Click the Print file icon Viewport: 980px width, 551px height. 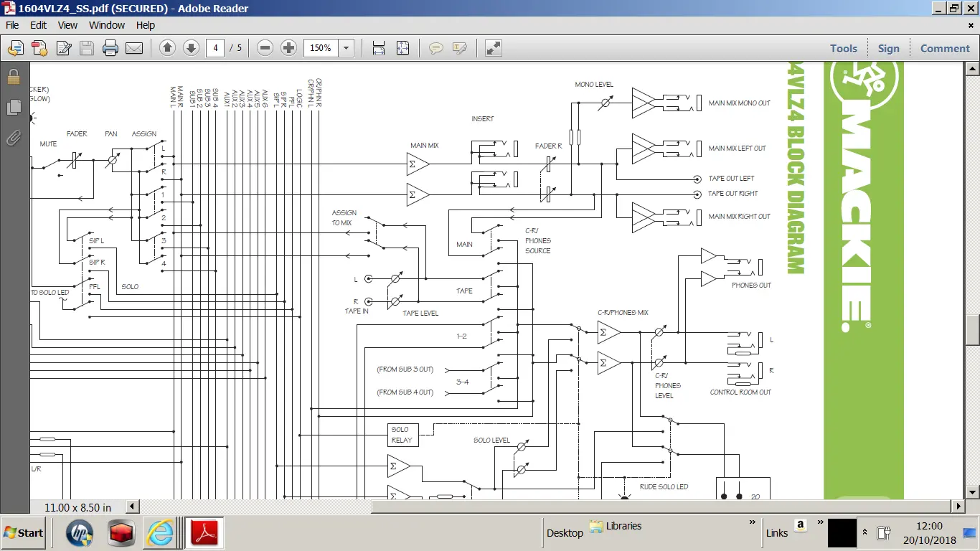(110, 48)
